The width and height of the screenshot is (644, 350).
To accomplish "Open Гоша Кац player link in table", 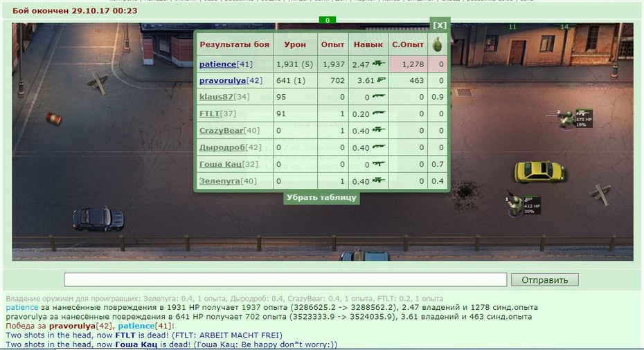I will click(x=221, y=164).
